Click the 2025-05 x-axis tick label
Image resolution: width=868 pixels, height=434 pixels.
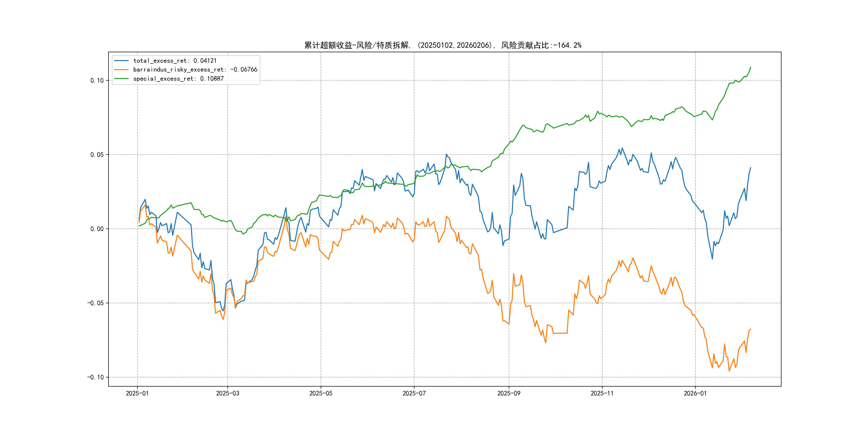click(321, 393)
